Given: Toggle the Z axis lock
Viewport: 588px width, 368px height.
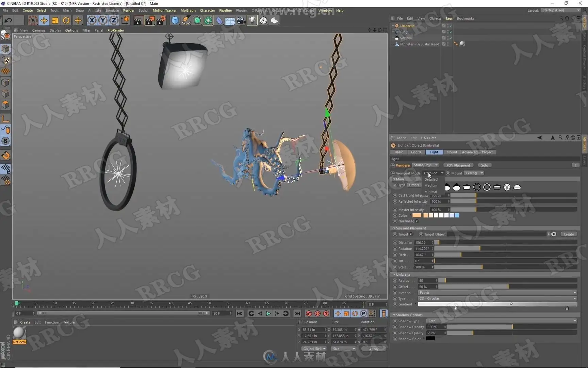Looking at the screenshot, I should (114, 20).
